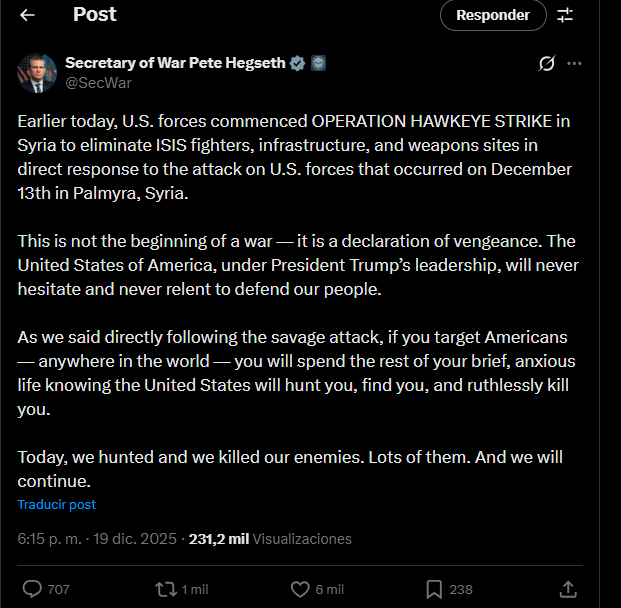Click the 707 replies count
This screenshot has width=621, height=608.
click(x=59, y=589)
